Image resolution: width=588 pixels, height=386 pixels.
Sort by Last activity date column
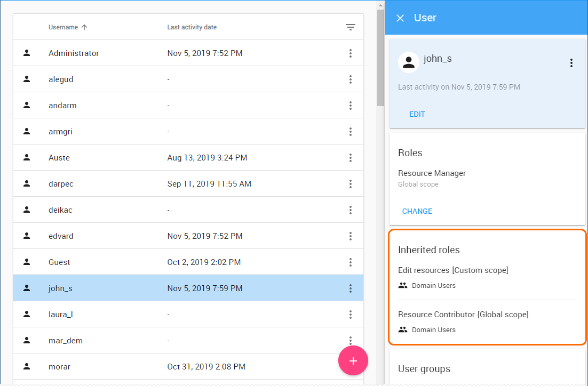[x=192, y=27]
